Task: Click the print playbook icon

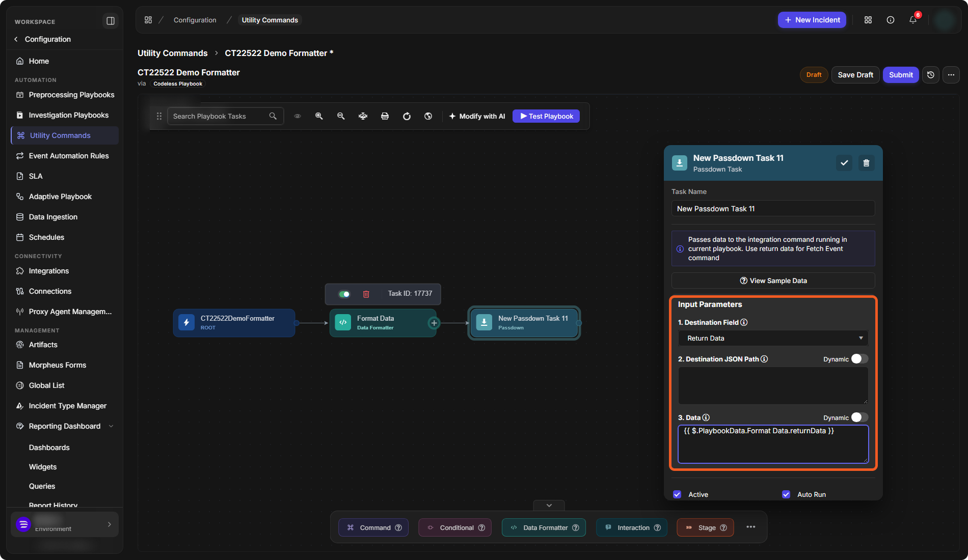Action: coord(385,116)
